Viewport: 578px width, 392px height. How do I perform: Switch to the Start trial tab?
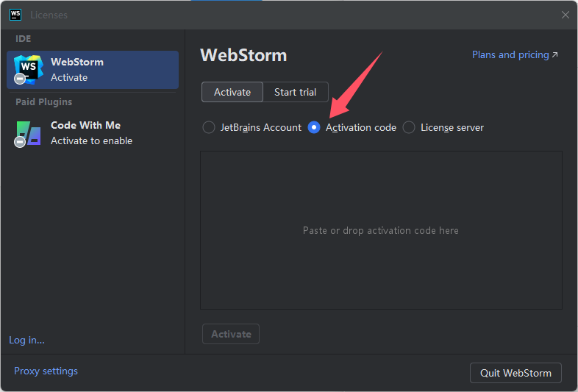296,92
